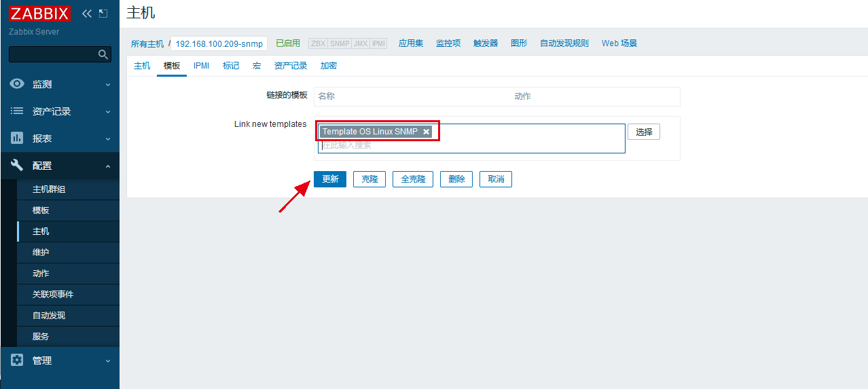868x389 pixels.
Task: Click the gear icon for 管理
Action: tap(17, 360)
